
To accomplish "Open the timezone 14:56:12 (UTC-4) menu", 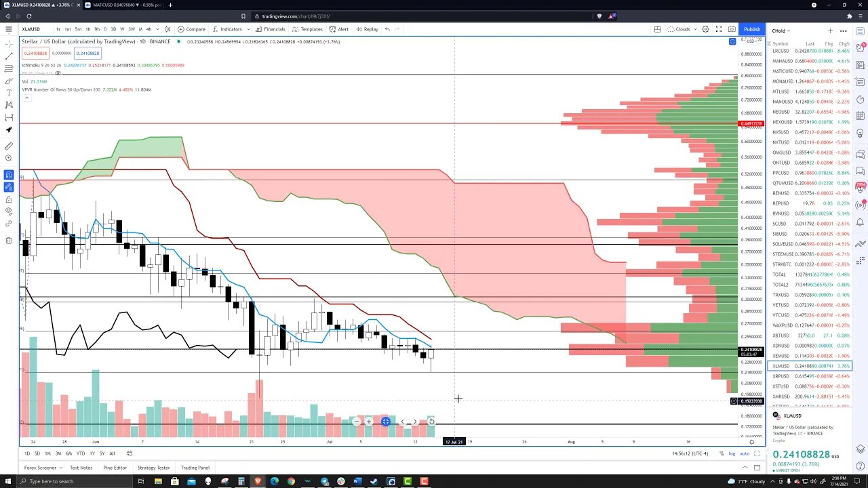I will (x=690, y=453).
